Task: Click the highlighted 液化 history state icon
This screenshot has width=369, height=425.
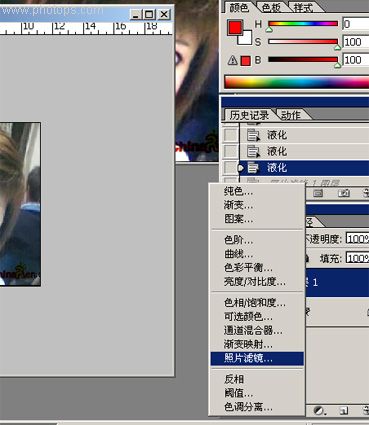Action: [253, 168]
